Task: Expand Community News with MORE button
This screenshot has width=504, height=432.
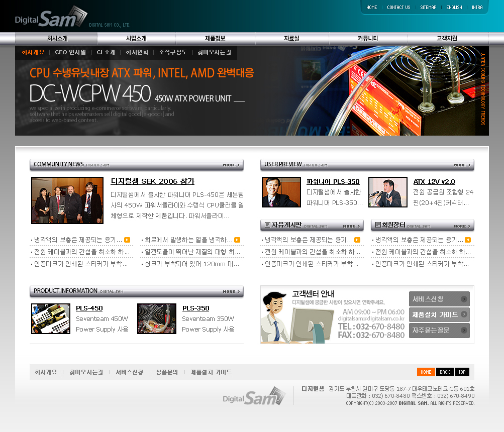Action: tap(232, 165)
